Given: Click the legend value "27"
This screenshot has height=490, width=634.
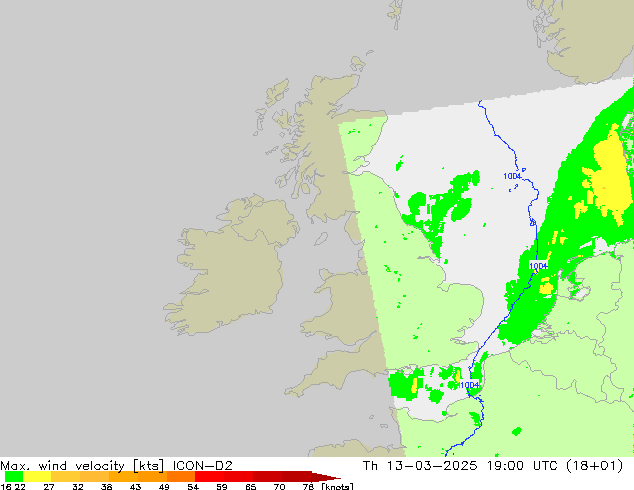Looking at the screenshot, I should [x=49, y=486].
